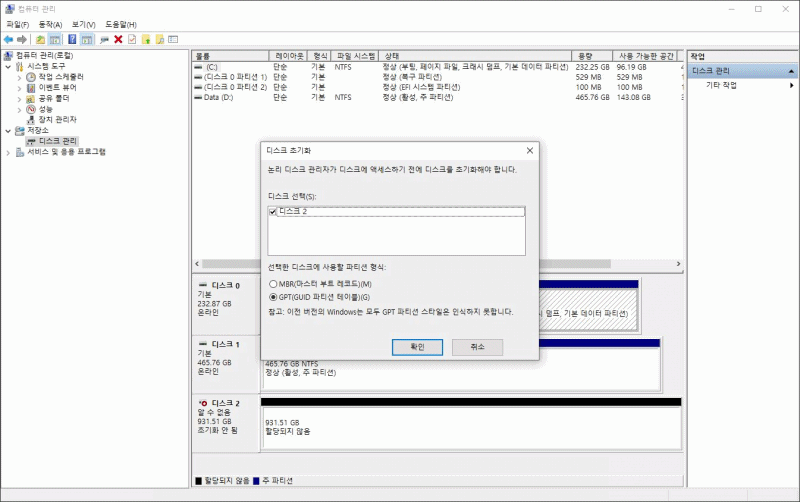Select the 장치 관리자 tree icon
800x502 pixels.
(x=32, y=119)
